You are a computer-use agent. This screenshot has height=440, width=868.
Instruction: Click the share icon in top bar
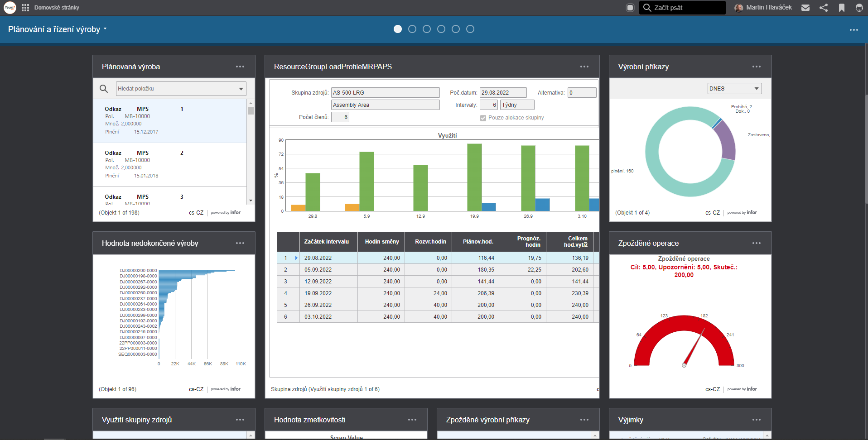[823, 8]
